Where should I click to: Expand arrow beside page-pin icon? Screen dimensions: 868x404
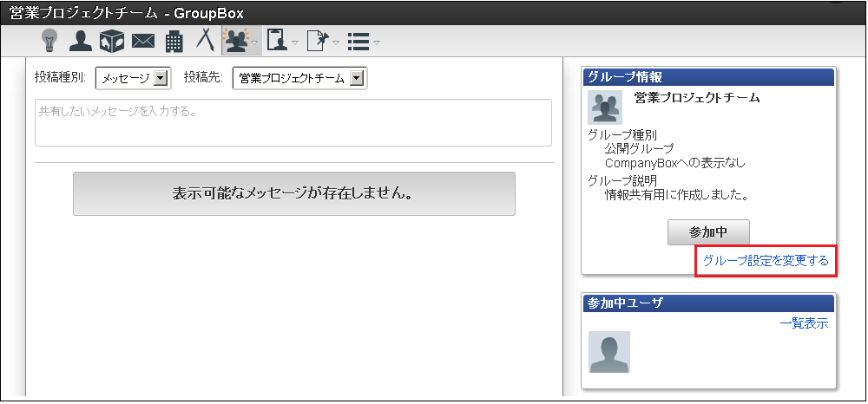[335, 42]
